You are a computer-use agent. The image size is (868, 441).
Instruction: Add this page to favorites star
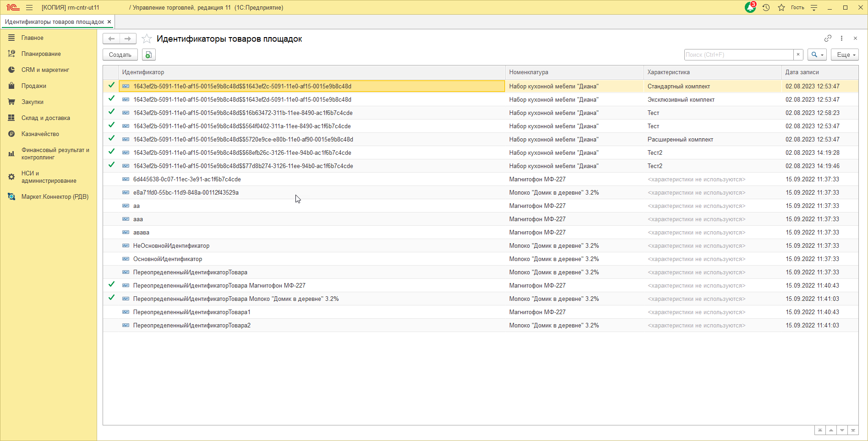tap(147, 39)
